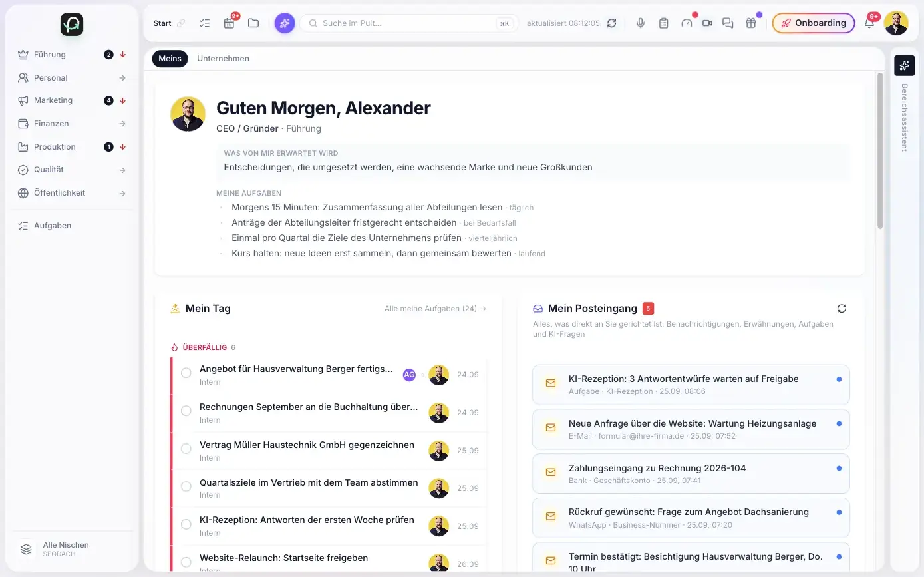Start video call via camera icon

(x=707, y=23)
